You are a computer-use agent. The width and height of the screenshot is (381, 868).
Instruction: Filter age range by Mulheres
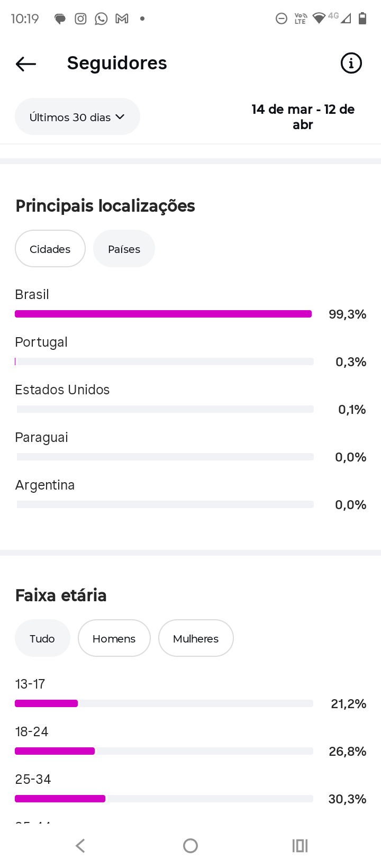pyautogui.click(x=196, y=638)
